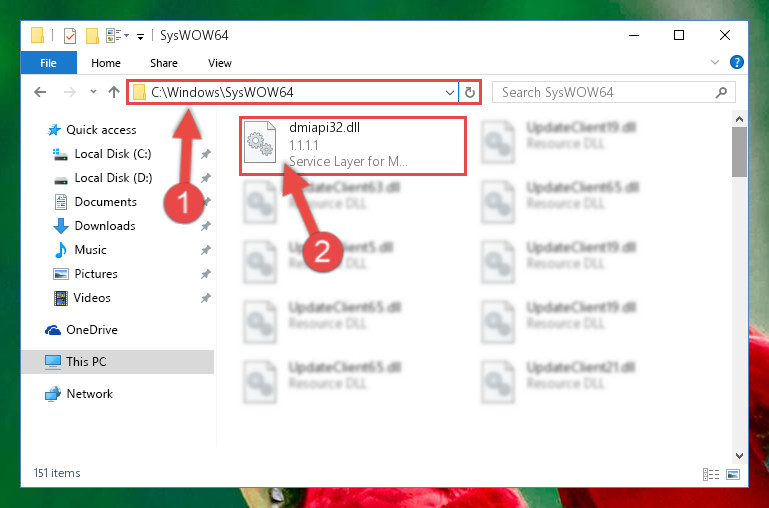Switch to the Share ribbon tab

click(x=164, y=63)
